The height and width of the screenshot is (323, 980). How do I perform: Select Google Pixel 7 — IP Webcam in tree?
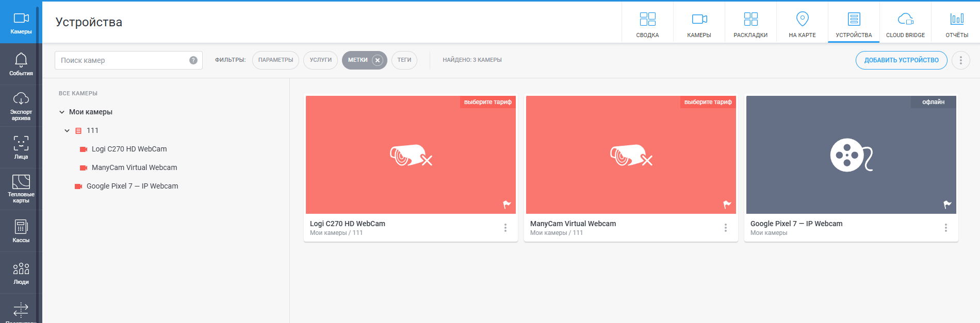[x=132, y=186]
